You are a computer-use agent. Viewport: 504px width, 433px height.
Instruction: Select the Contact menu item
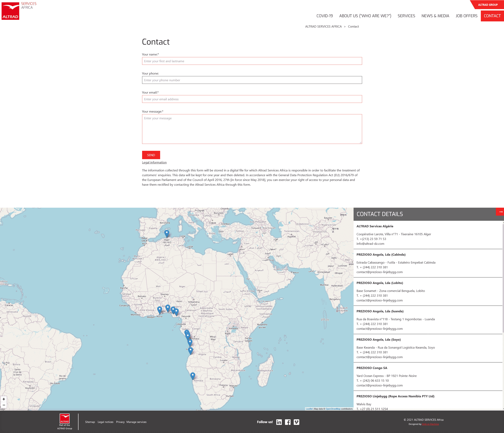point(492,16)
